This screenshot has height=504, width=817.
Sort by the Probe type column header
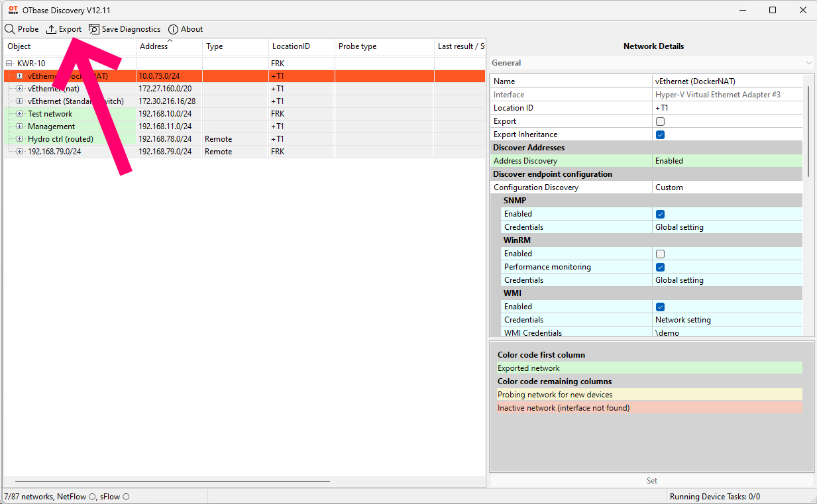(x=384, y=46)
